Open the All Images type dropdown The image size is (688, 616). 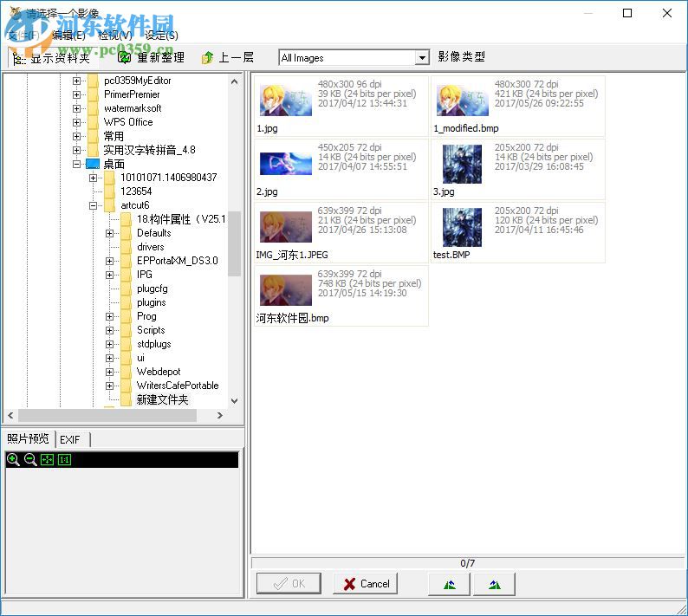click(x=422, y=57)
